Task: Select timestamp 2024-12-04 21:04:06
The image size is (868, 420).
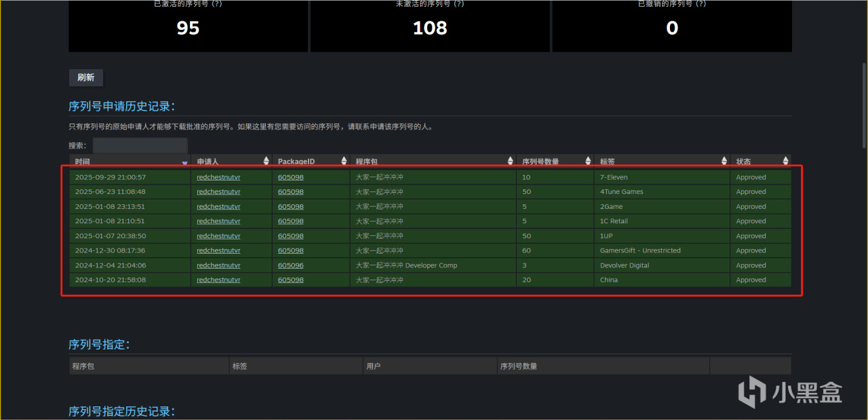Action: pos(111,265)
